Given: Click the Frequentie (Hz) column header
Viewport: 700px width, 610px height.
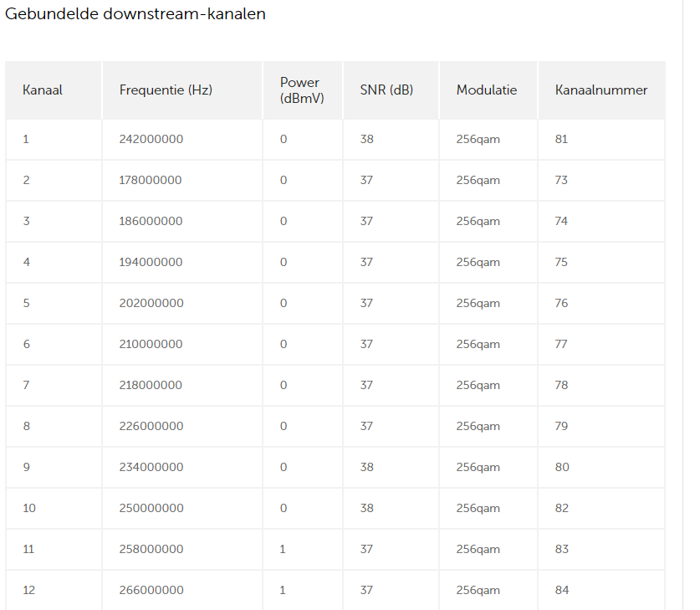Looking at the screenshot, I should 166,90.
